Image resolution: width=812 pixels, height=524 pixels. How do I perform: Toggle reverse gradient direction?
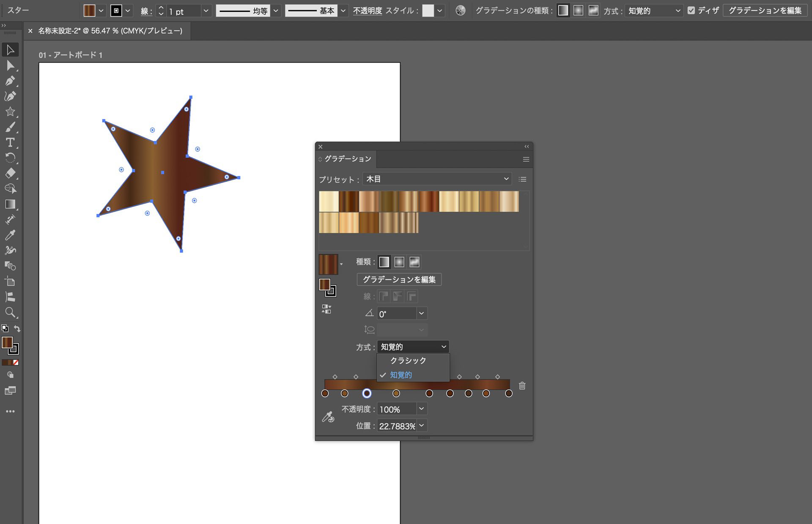326,309
